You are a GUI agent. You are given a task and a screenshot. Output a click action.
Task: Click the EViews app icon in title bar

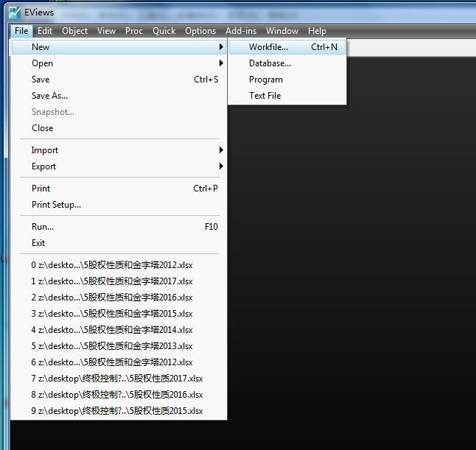click(x=14, y=13)
